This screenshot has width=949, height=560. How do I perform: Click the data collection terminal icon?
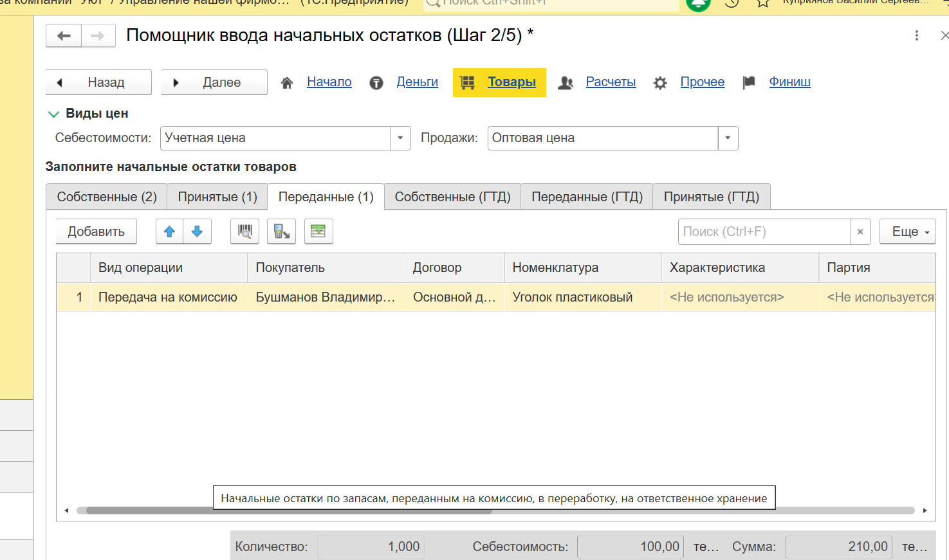pos(281,231)
